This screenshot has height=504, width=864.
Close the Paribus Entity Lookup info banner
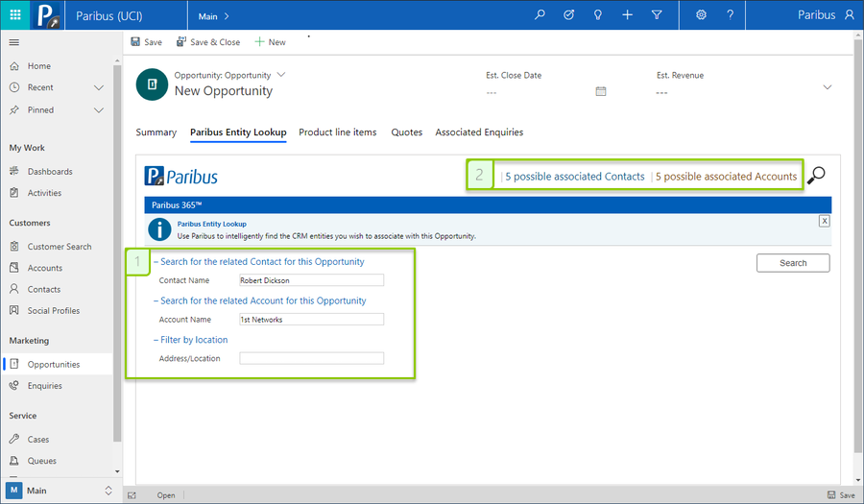[825, 221]
